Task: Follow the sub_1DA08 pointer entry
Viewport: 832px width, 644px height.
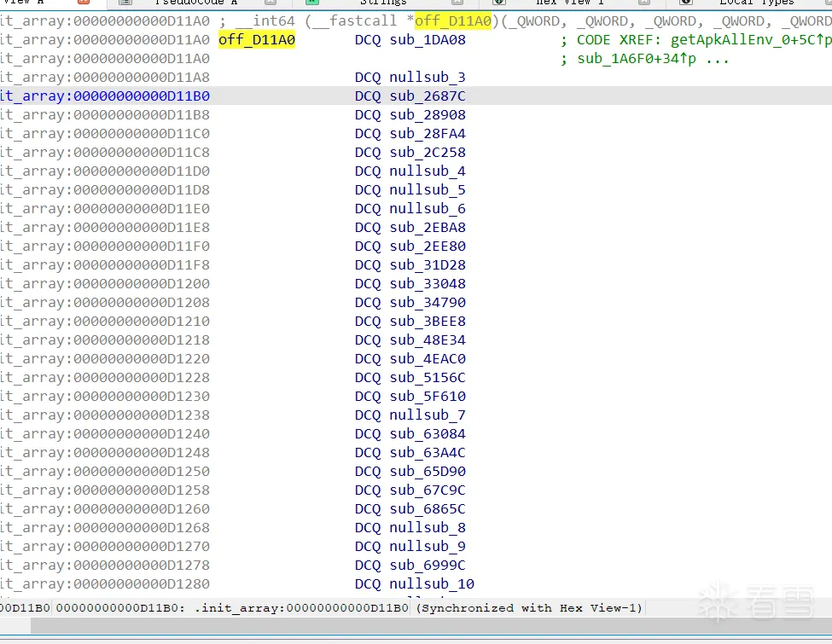Action: (x=428, y=40)
